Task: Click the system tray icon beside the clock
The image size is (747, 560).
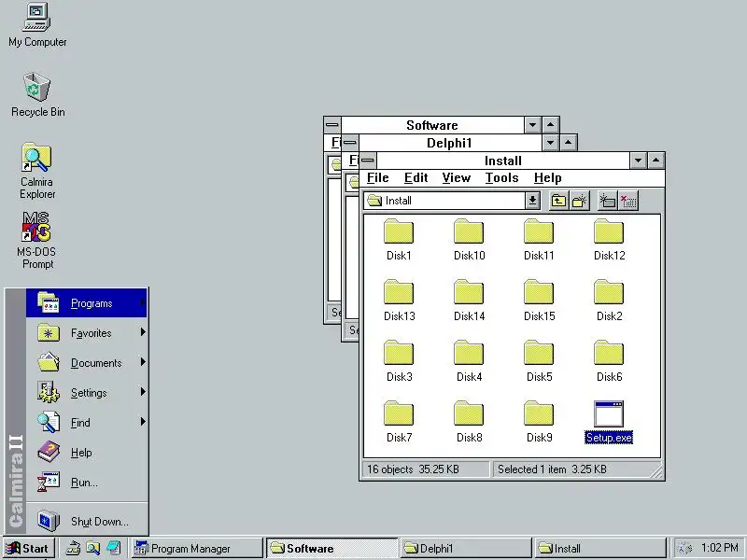Action: coord(684,548)
